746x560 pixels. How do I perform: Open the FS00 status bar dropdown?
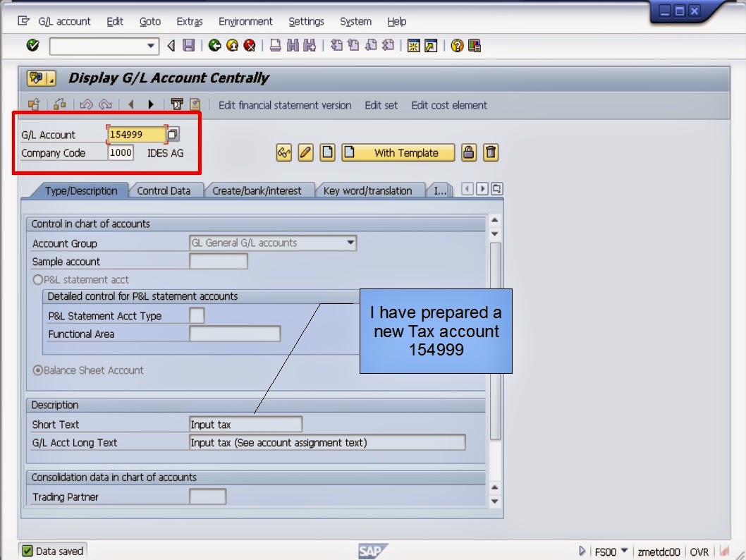(x=624, y=551)
